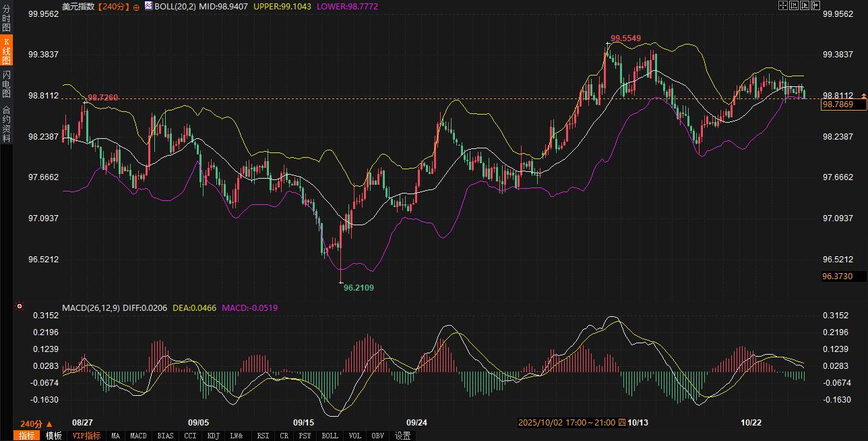Click the 99.5549 high price marker
The image size is (868, 441).
[x=625, y=38]
